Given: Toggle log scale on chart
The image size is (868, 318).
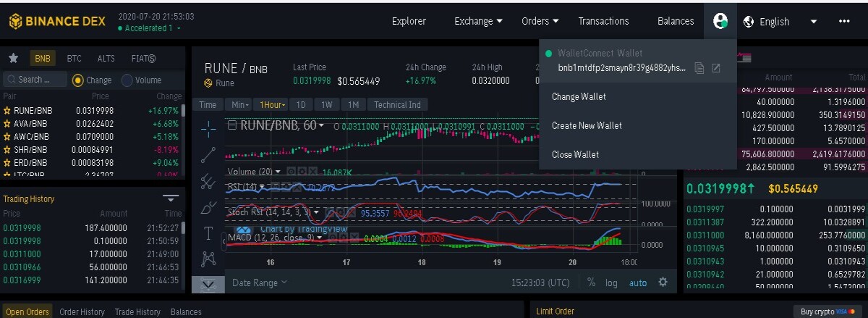Looking at the screenshot, I should 612,283.
